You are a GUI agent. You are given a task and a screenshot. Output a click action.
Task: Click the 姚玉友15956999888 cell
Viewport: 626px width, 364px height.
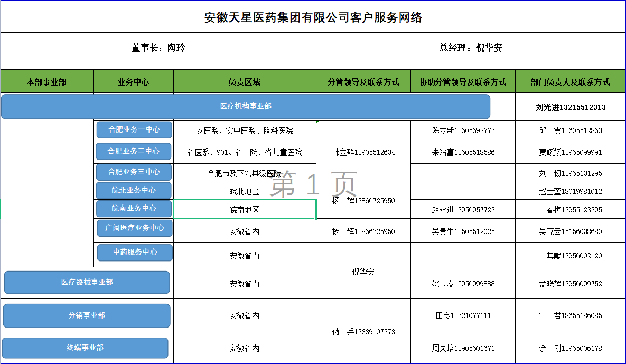[x=463, y=283]
